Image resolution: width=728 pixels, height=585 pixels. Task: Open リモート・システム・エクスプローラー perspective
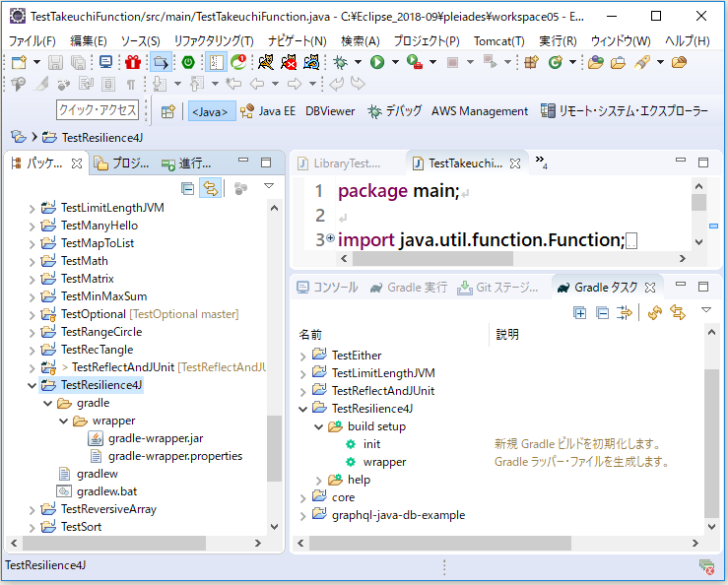click(625, 111)
